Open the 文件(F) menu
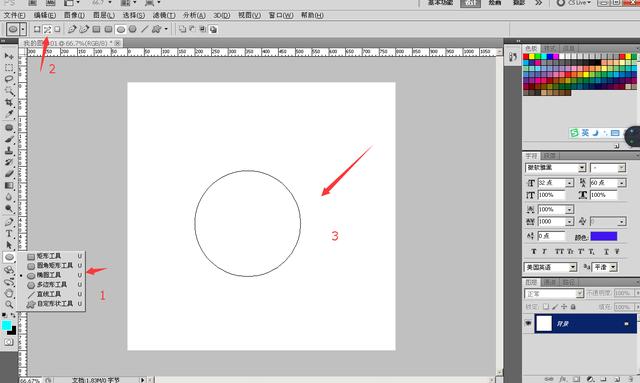The width and height of the screenshot is (640, 383). click(x=14, y=16)
